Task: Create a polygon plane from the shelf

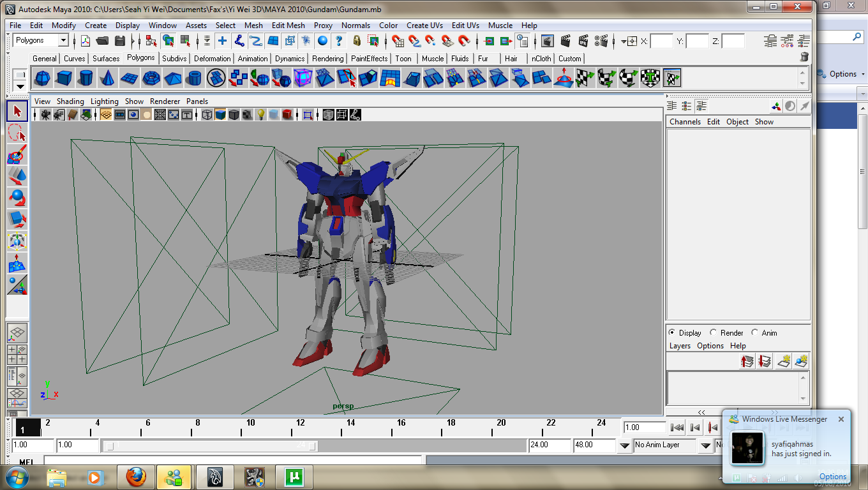Action: tap(129, 78)
